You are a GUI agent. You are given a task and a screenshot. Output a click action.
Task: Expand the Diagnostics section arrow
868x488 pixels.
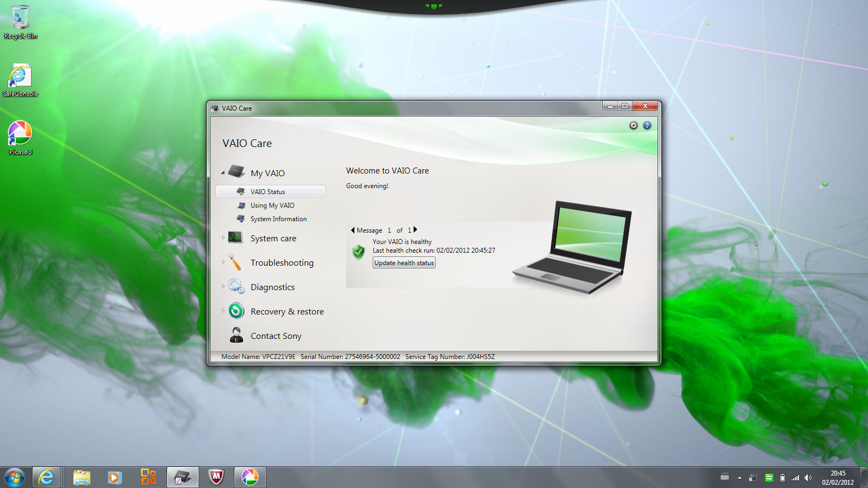pyautogui.click(x=223, y=286)
